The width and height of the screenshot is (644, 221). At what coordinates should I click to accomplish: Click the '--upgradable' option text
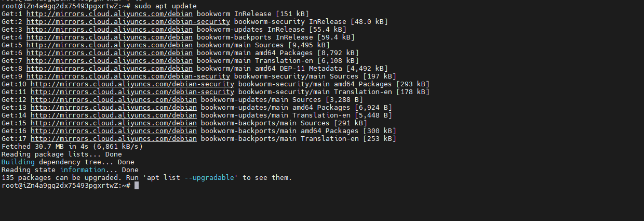pos(211,178)
